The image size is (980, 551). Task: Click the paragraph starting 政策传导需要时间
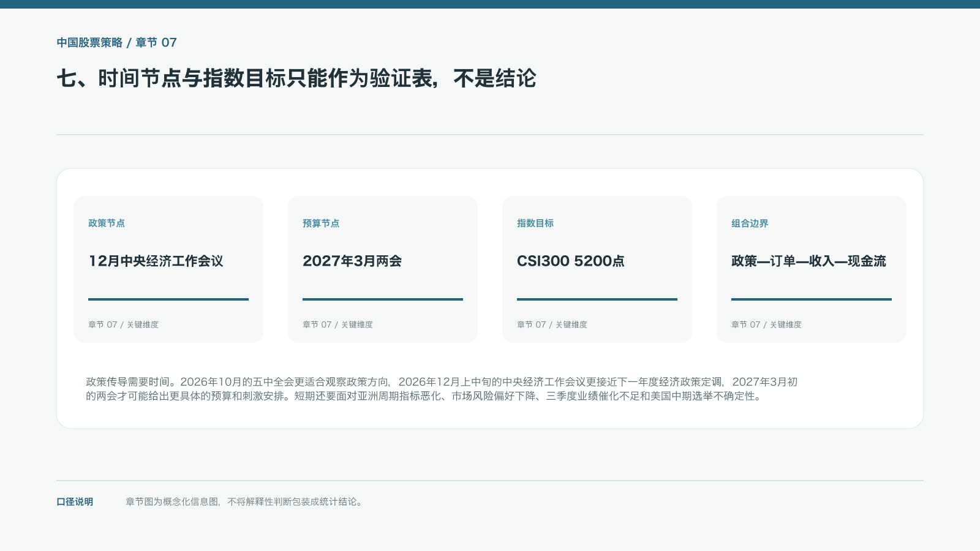(x=442, y=389)
